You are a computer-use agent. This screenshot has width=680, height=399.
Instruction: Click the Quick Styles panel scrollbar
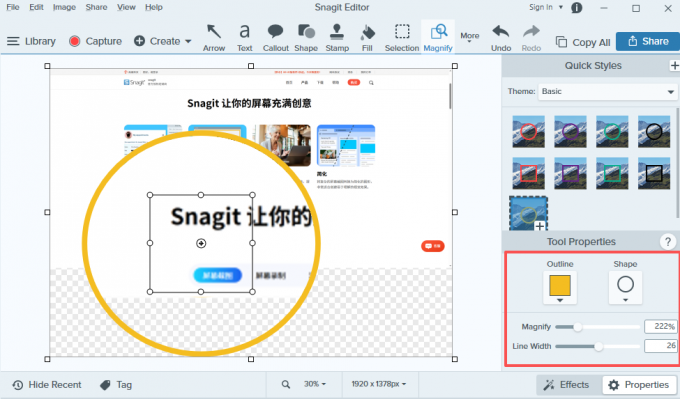pos(678,163)
